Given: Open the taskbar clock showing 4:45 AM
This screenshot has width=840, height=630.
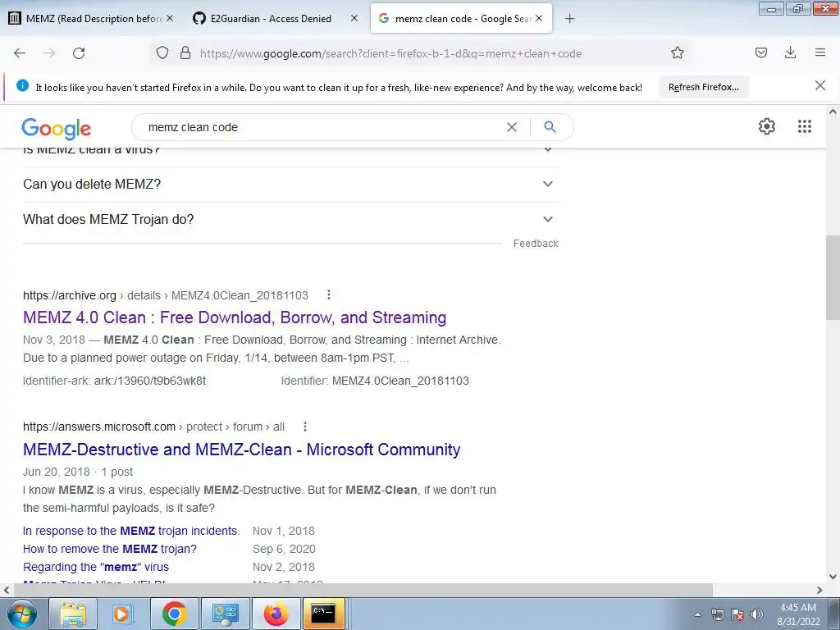Looking at the screenshot, I should coord(798,614).
